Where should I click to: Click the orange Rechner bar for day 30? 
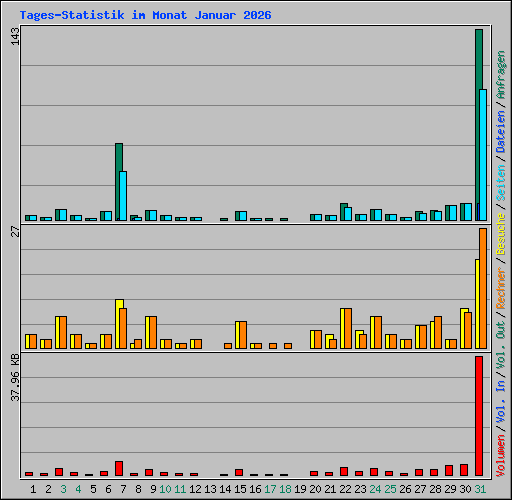pos(468,331)
